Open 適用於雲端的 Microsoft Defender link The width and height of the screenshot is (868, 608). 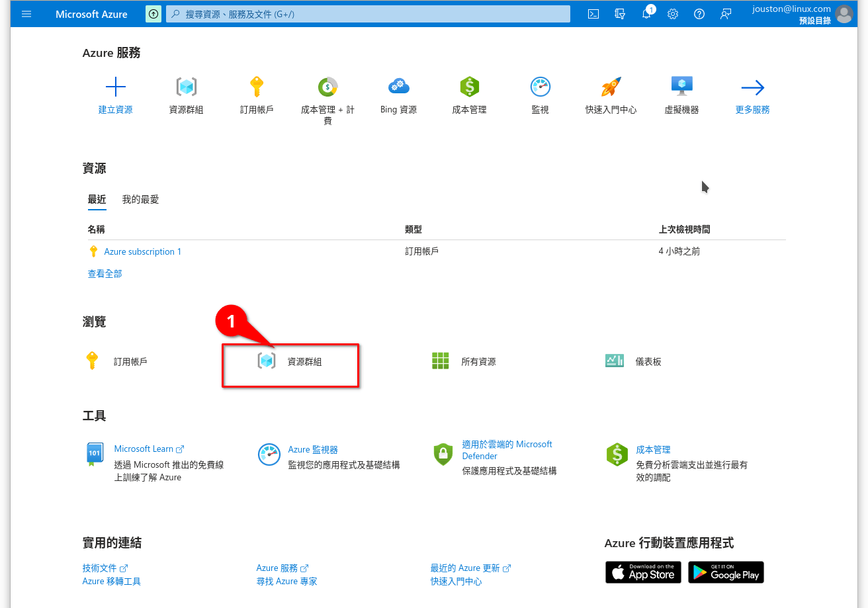507,450
